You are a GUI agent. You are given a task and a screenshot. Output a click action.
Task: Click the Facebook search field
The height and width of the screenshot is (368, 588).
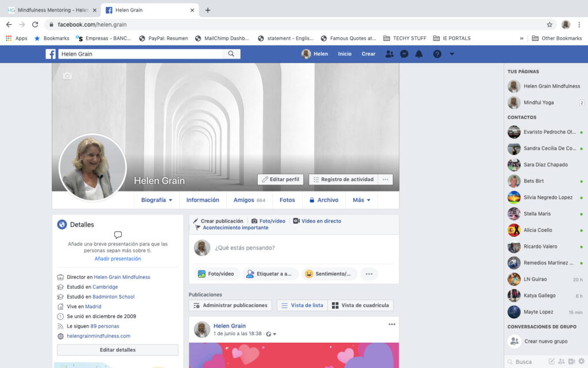(x=140, y=53)
